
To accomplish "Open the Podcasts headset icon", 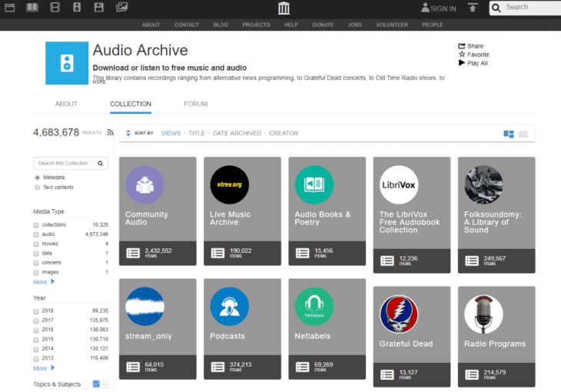I will click(229, 307).
